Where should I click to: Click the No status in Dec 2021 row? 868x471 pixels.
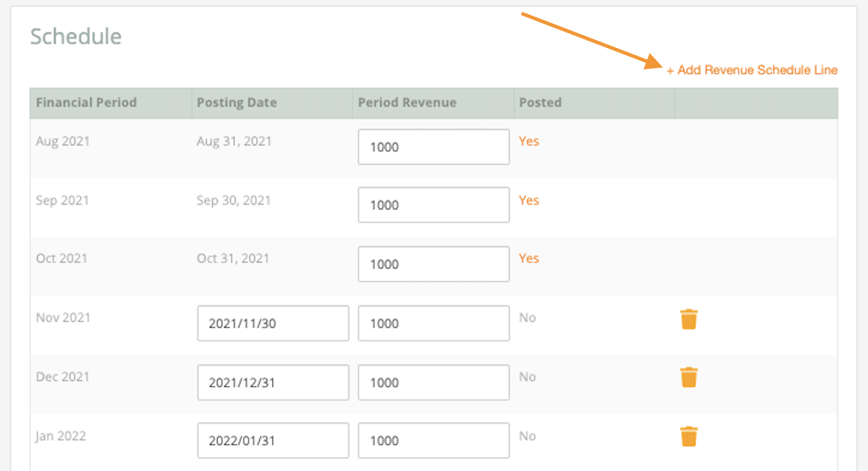[x=527, y=377]
